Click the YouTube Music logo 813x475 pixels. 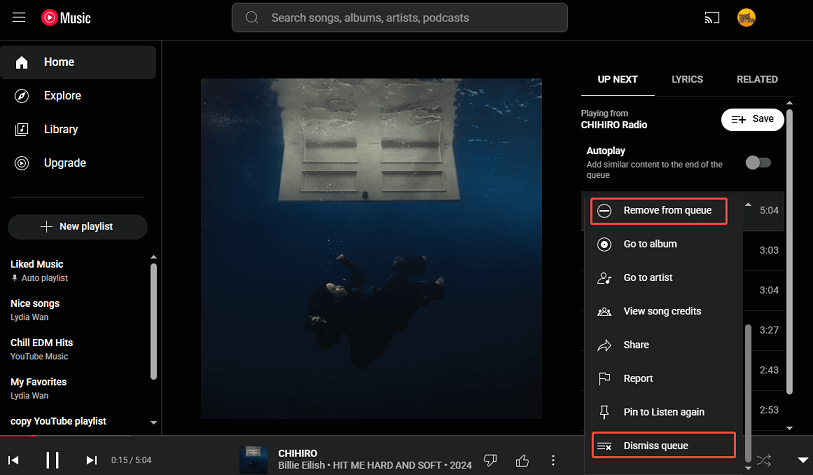coord(66,18)
